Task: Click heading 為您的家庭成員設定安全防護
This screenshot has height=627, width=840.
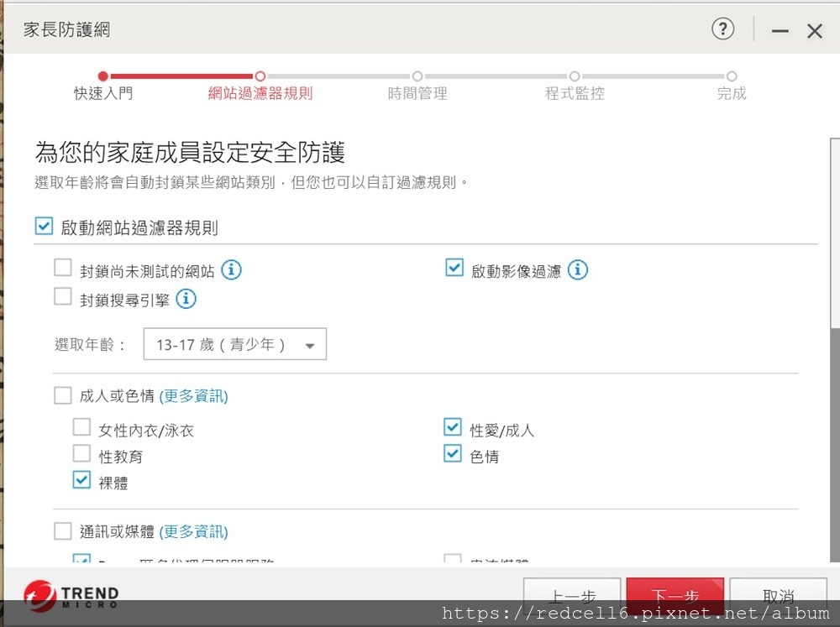Action: [190, 152]
